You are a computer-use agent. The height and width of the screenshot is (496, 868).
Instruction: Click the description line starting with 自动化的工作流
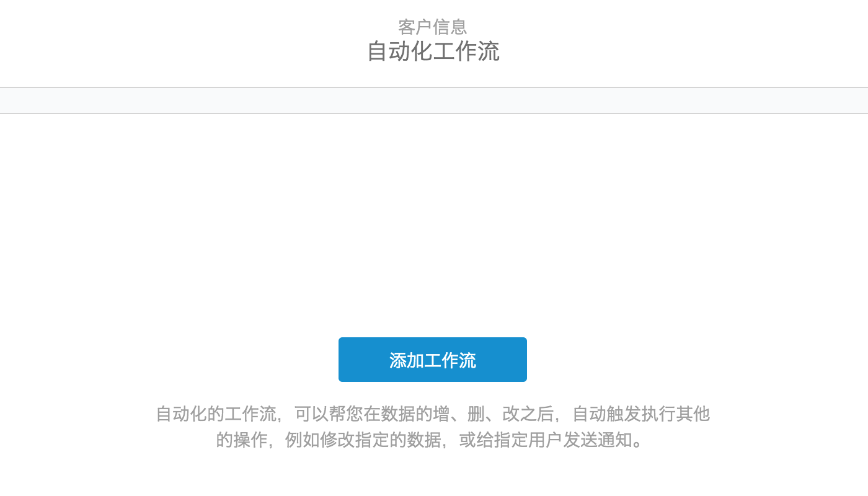coord(433,414)
